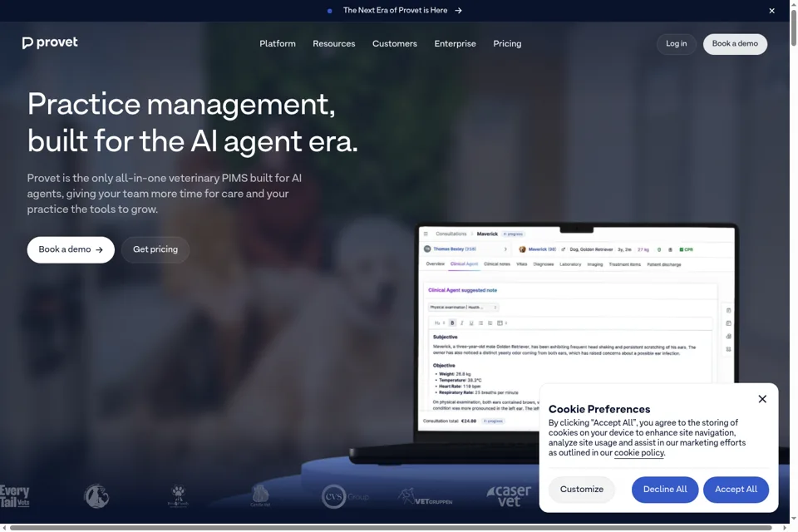Click Accept All cookies
Viewport: 798px width, 532px height.
736,490
